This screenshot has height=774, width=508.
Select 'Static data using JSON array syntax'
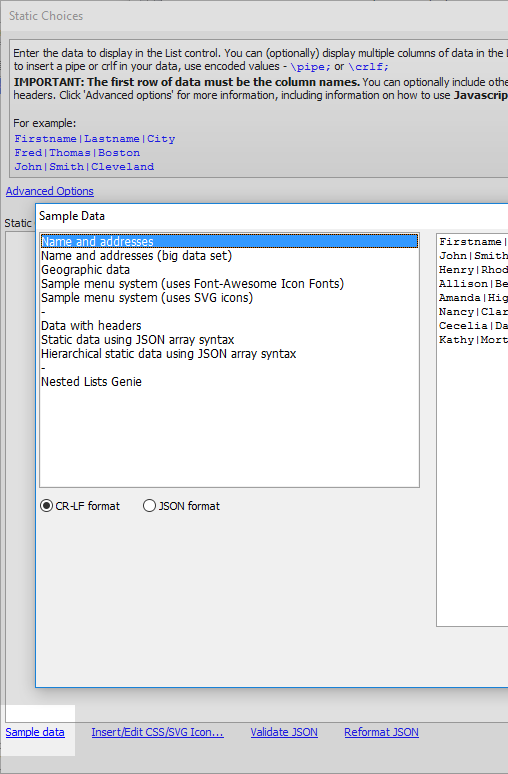[x=229, y=340]
